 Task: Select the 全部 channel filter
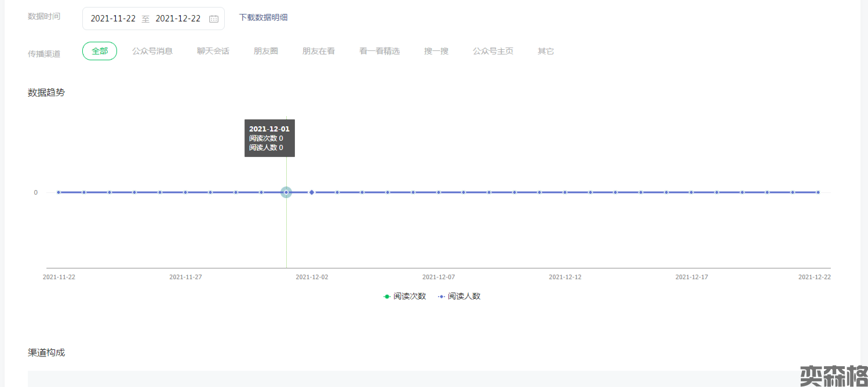[x=100, y=51]
